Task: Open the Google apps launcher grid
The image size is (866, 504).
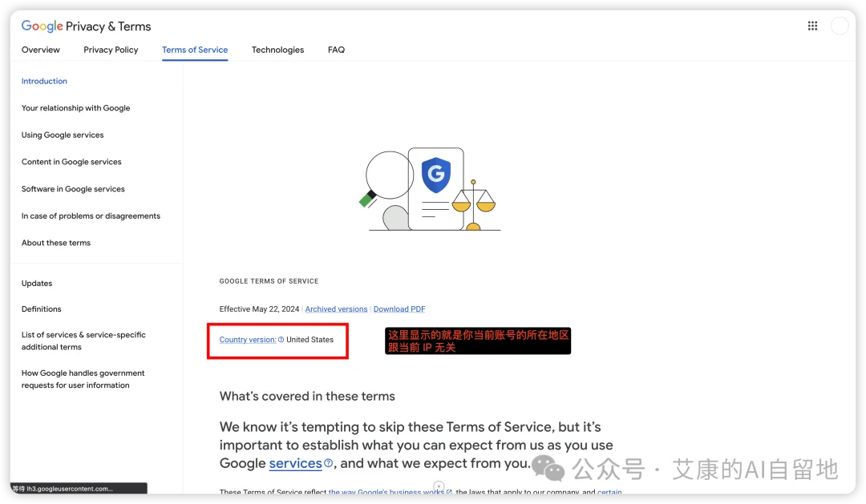Action: (811, 25)
